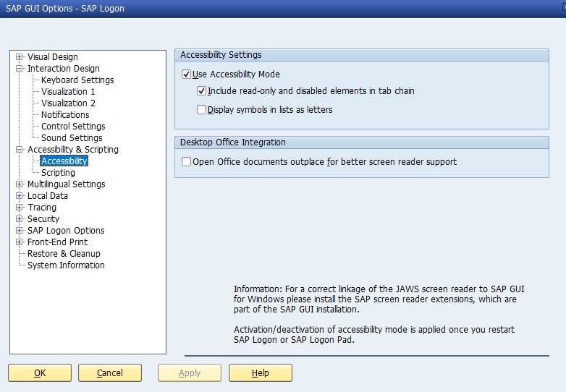Collapse the Interaction Design tree node
The width and height of the screenshot is (566, 392).
pos(20,69)
